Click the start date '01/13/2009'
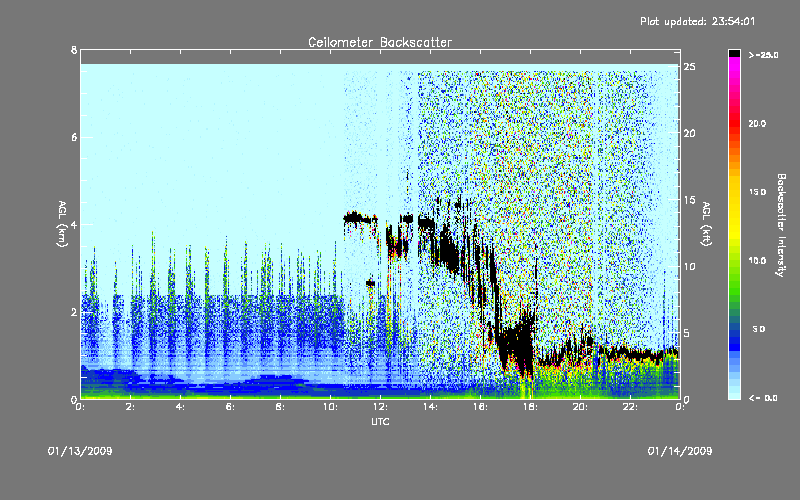The image size is (800, 500). 80,451
